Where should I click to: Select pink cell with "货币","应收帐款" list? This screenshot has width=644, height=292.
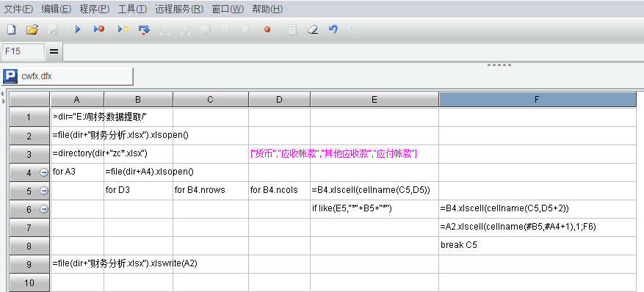[279, 154]
